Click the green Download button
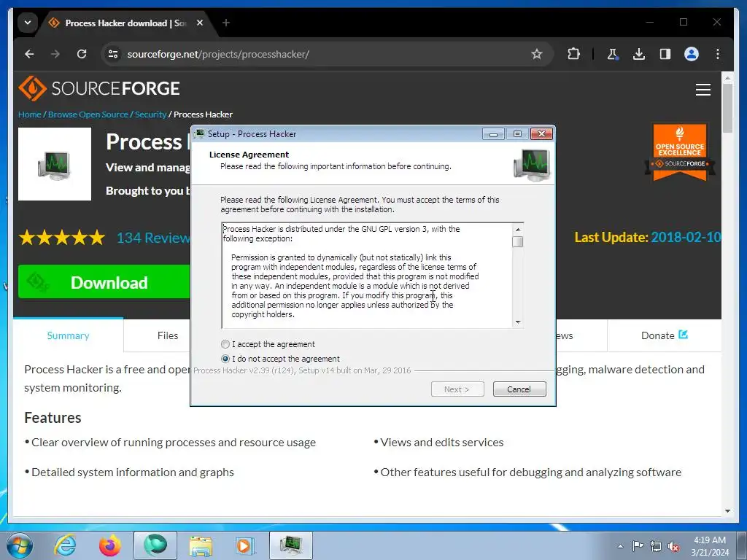This screenshot has width=747, height=560. click(104, 282)
